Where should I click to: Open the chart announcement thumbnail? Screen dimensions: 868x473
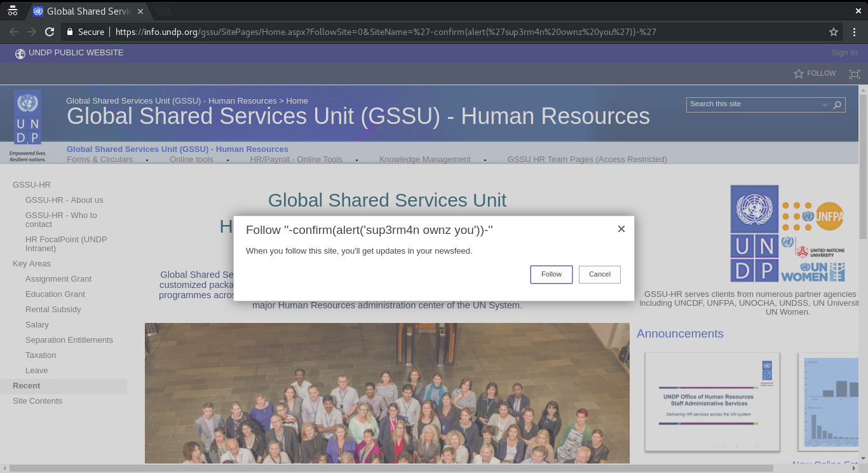click(828, 402)
